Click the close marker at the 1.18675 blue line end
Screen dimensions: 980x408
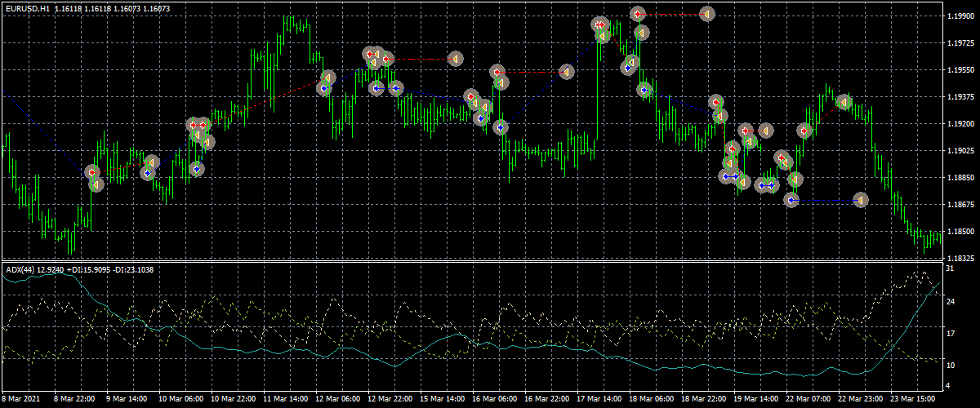(860, 200)
